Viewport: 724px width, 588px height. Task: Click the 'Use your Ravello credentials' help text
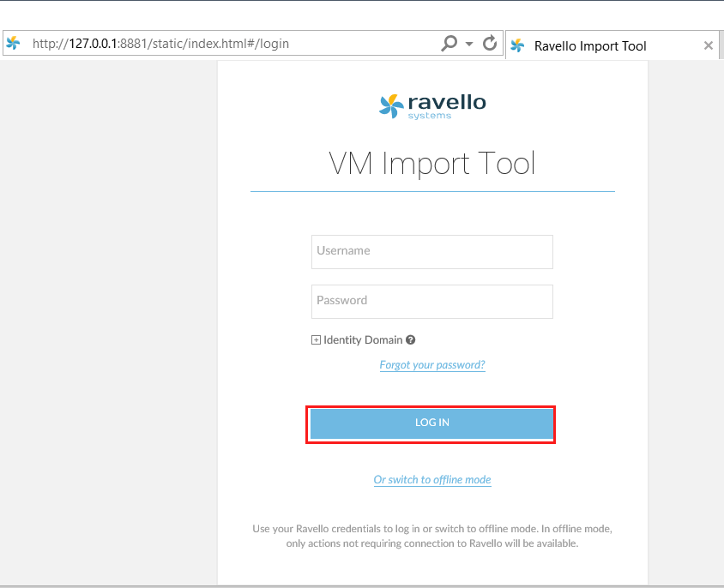pyautogui.click(x=432, y=536)
